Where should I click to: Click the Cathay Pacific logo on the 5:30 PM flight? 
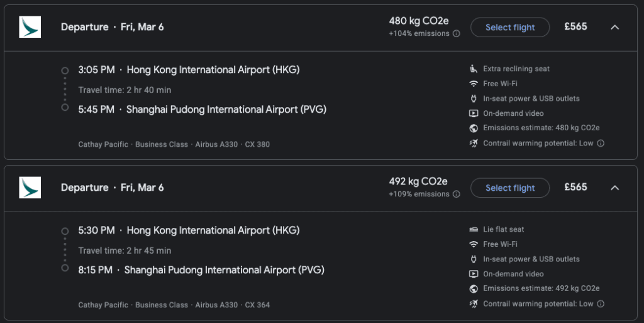coord(30,188)
